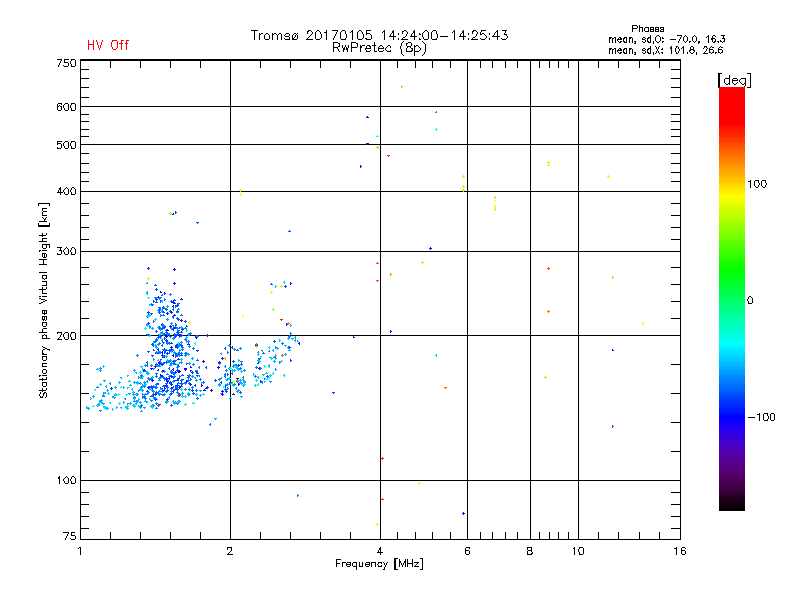Screen dimensions: 800x600
Task: Click the '[deg]' colorbar unit label
Action: pyautogui.click(x=734, y=80)
